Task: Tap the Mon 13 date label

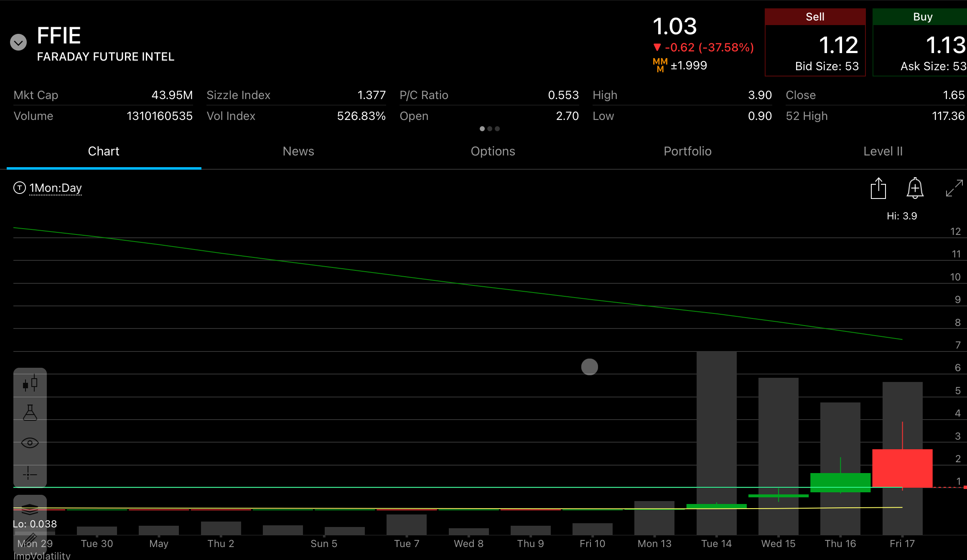Action: point(654,544)
